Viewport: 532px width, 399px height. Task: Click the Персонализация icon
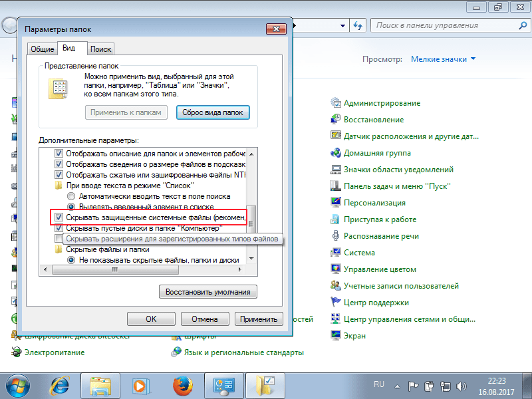click(x=336, y=203)
